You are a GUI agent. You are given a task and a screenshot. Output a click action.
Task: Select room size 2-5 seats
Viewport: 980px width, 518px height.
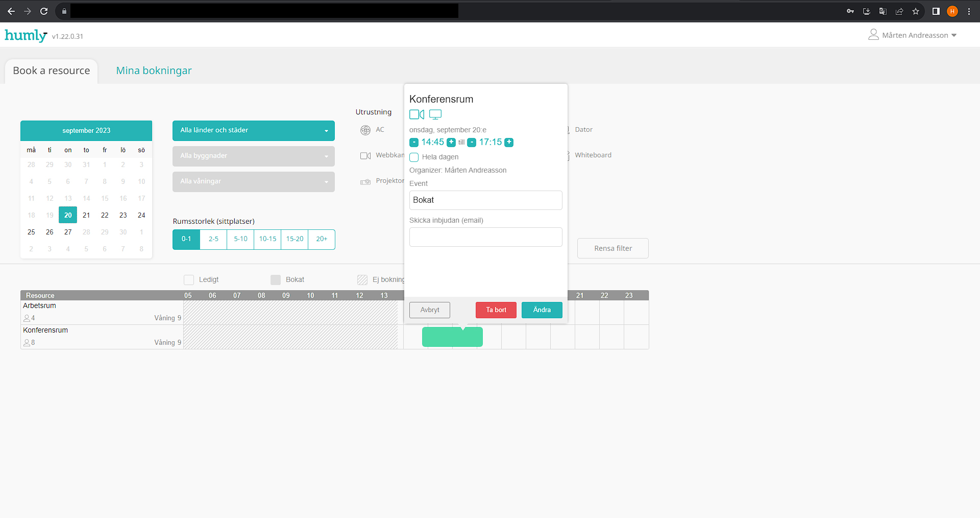click(x=213, y=239)
